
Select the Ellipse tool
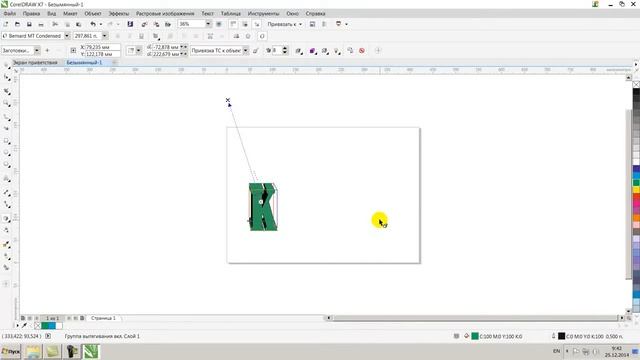[x=7, y=153]
